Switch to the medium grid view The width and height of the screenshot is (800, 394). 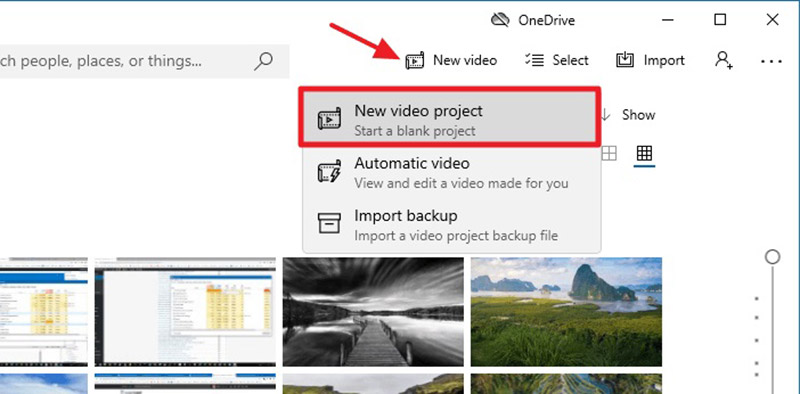(609, 153)
